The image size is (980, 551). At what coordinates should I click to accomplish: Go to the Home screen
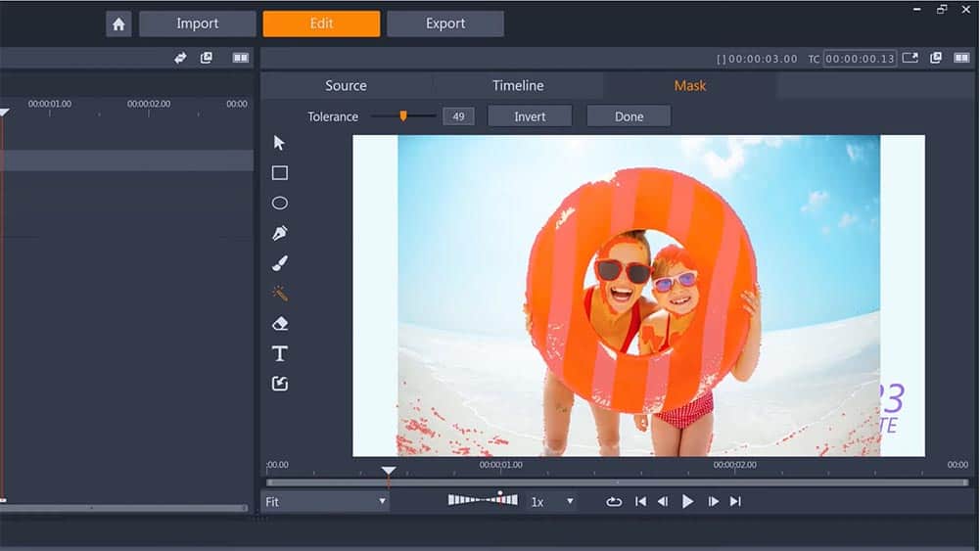pyautogui.click(x=118, y=24)
